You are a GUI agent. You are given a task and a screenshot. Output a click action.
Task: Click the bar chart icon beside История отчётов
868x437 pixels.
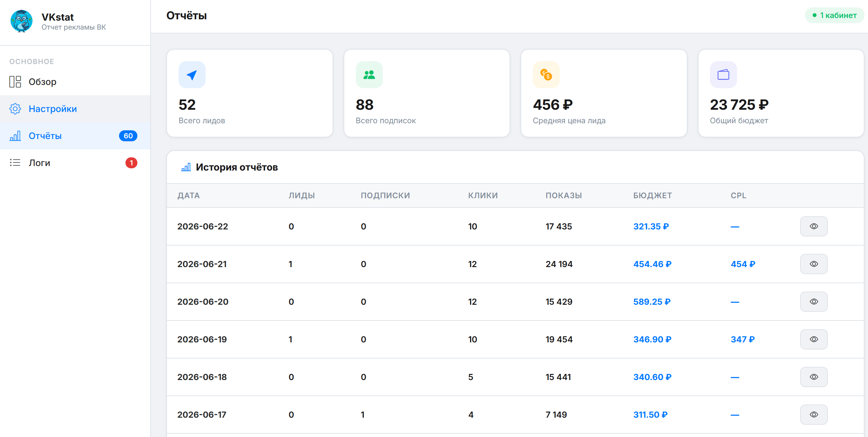186,167
